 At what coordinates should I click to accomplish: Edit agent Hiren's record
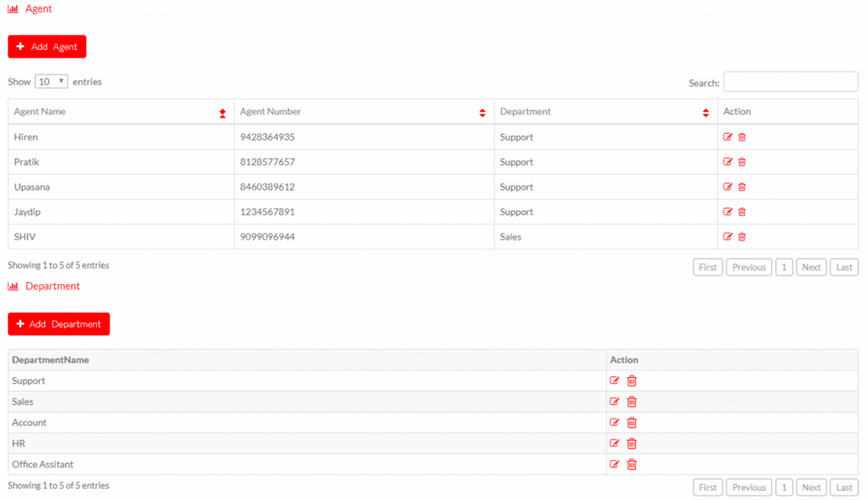tap(727, 137)
